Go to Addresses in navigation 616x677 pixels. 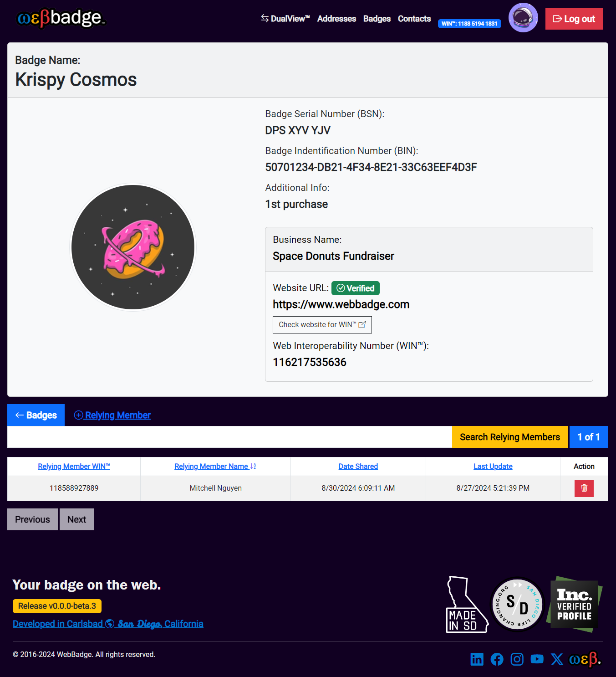coord(336,19)
